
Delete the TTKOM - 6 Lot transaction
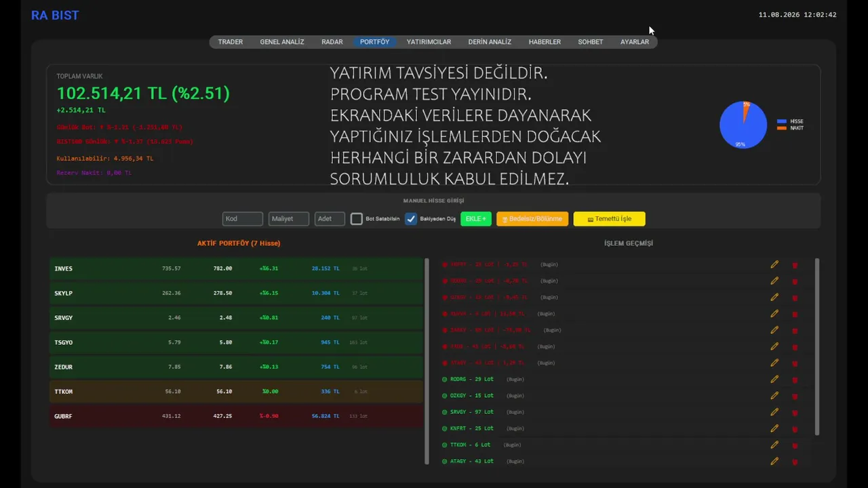tap(795, 445)
